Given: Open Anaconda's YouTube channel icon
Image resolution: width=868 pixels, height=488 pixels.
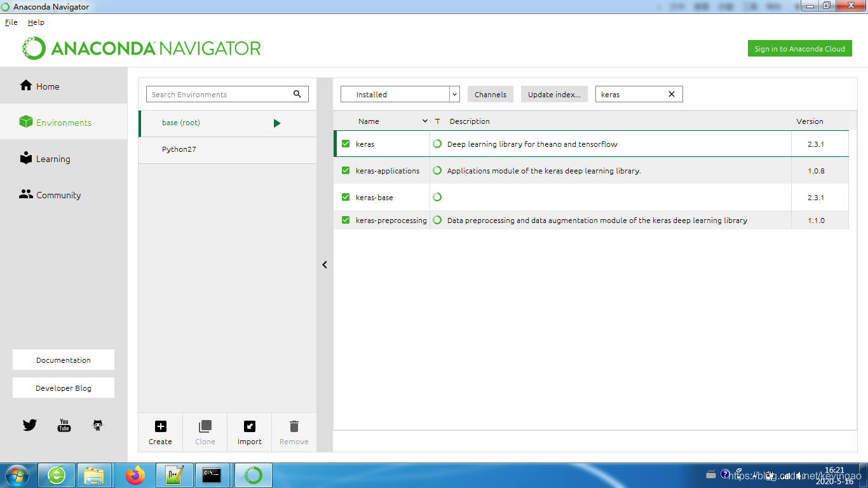Looking at the screenshot, I should pyautogui.click(x=64, y=425).
